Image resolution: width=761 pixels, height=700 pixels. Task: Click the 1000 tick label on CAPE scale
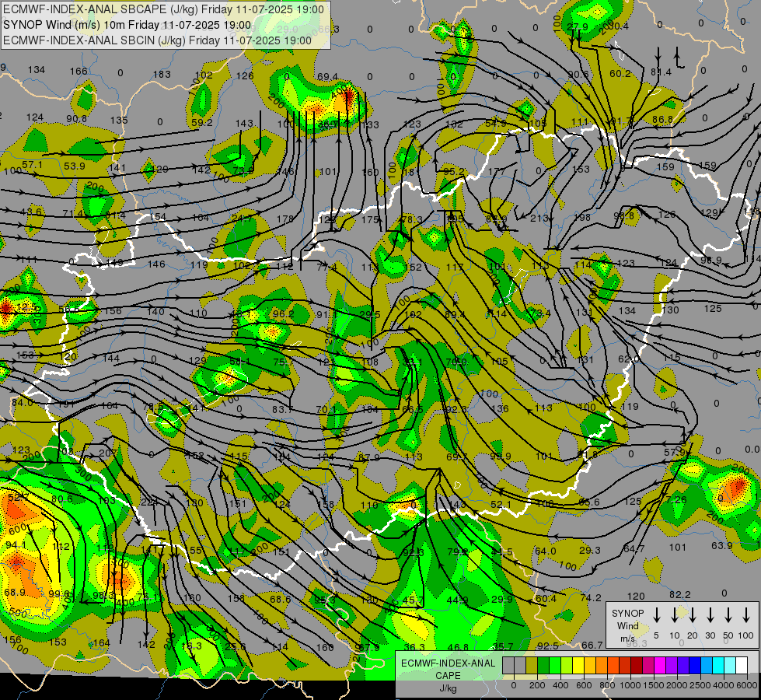[630, 685]
